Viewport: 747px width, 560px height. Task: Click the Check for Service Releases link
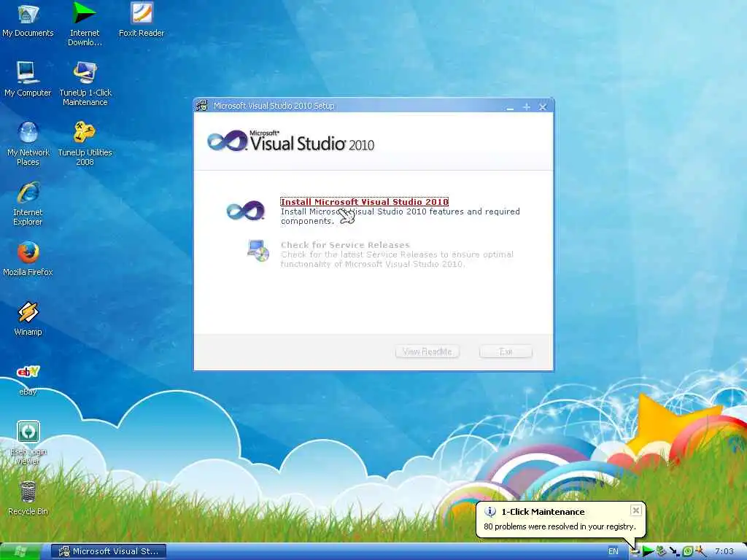345,245
